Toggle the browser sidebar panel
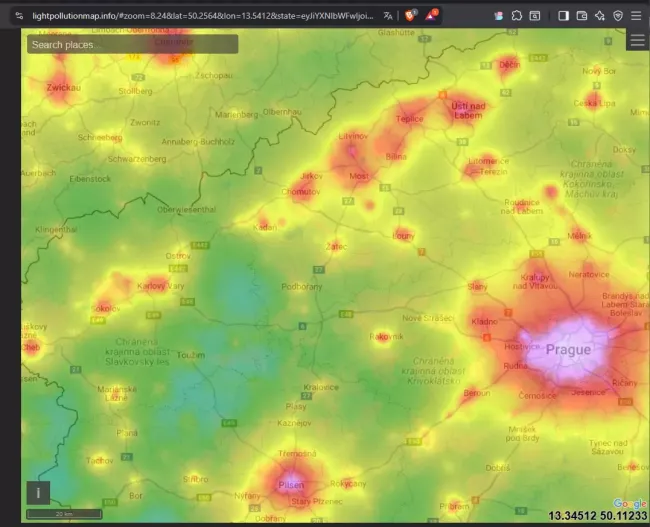The width and height of the screenshot is (650, 527). (563, 15)
